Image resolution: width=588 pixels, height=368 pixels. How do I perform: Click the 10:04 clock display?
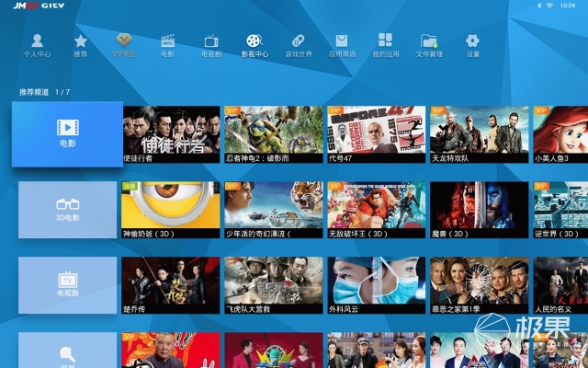(x=568, y=6)
